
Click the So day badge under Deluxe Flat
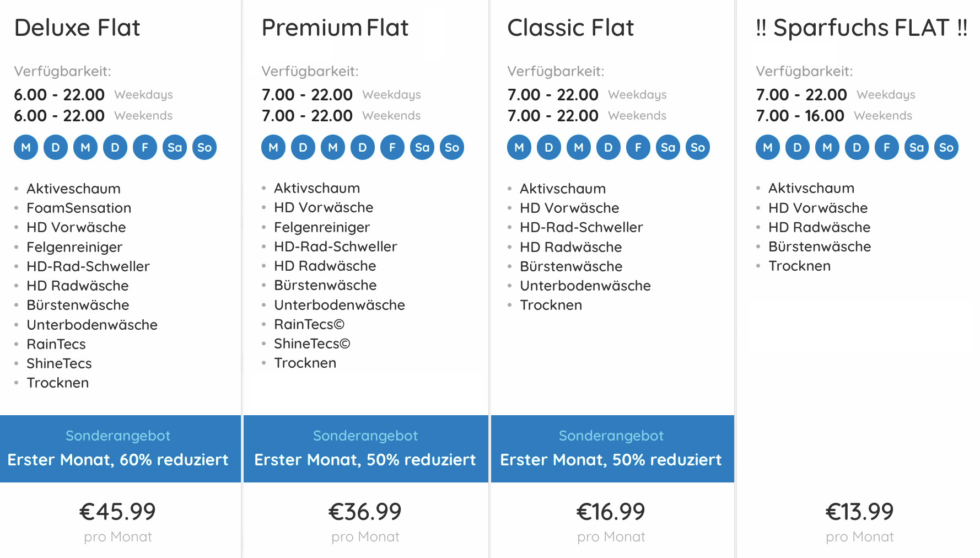pos(204,147)
